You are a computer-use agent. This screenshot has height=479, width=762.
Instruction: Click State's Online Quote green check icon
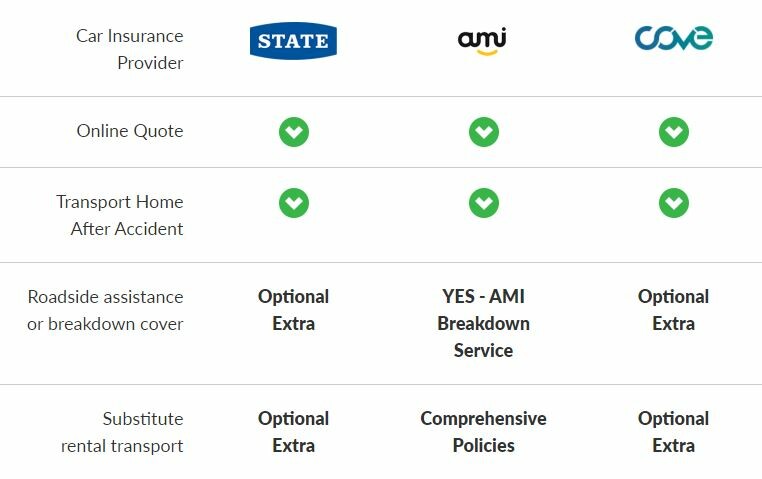[293, 131]
